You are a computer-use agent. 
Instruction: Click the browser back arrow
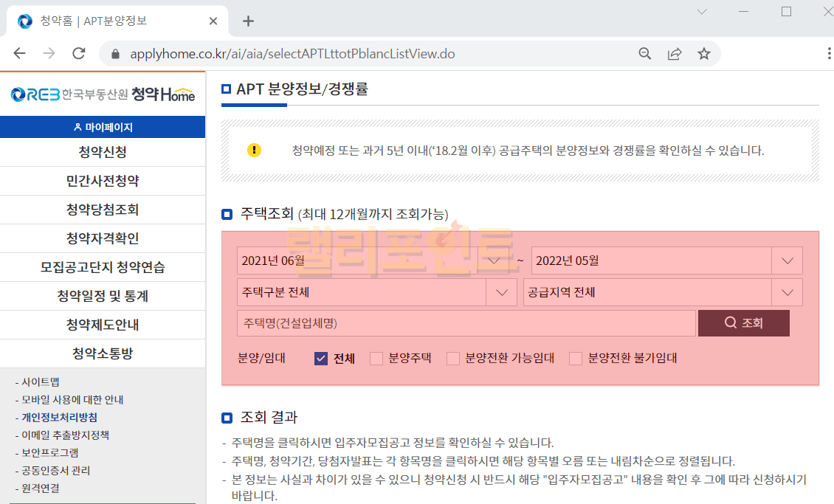pyautogui.click(x=19, y=54)
